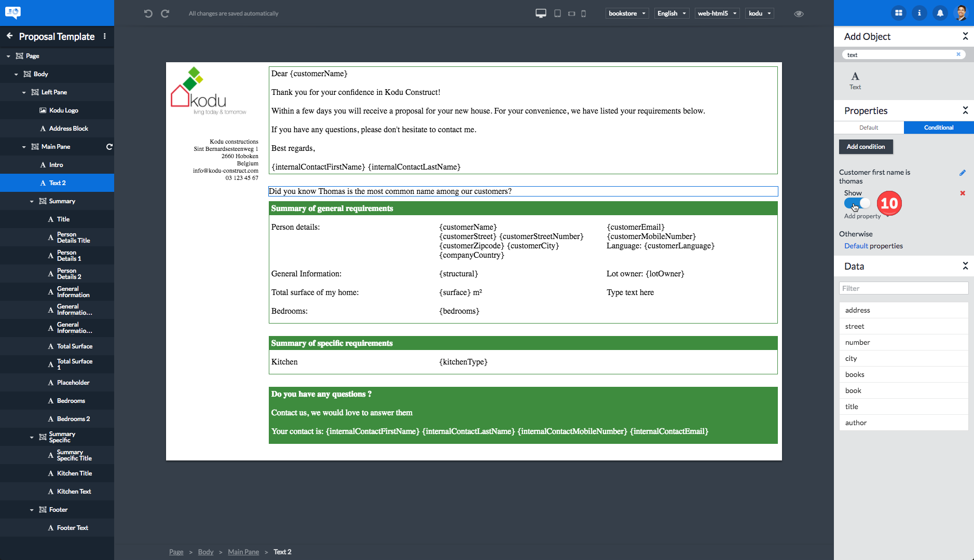Select the author data field

point(903,423)
